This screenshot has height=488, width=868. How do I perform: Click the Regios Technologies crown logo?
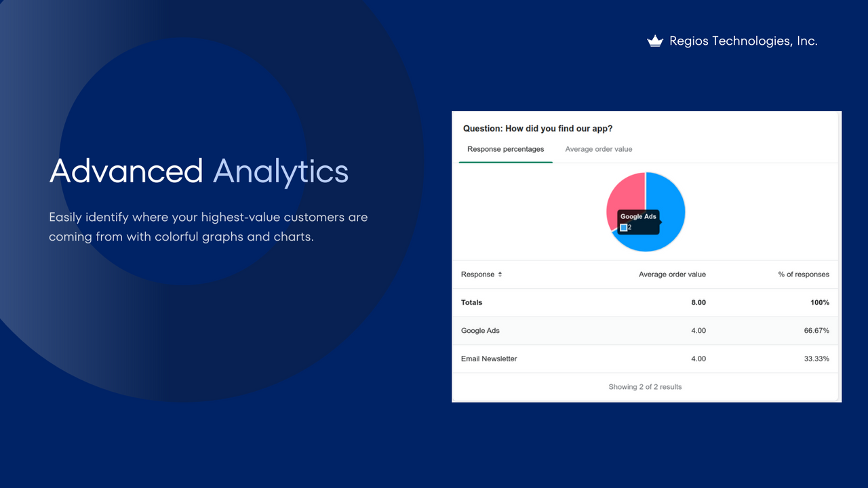click(x=655, y=41)
